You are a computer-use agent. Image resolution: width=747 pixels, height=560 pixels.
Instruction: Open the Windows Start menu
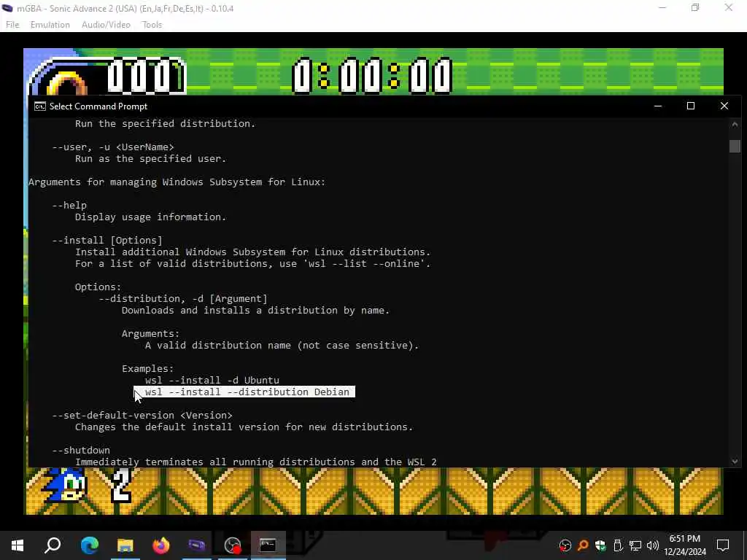pos(18,545)
